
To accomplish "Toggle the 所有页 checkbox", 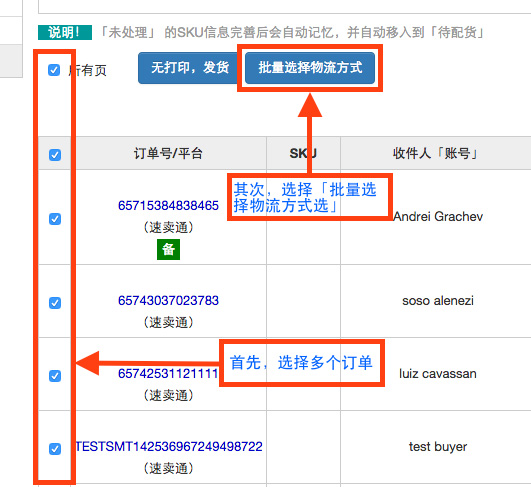I will pos(54,70).
